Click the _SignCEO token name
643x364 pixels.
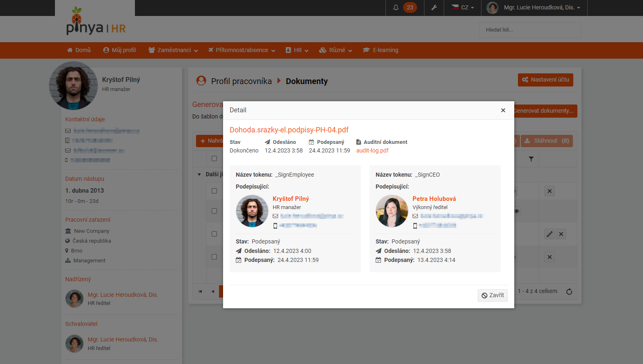(427, 175)
